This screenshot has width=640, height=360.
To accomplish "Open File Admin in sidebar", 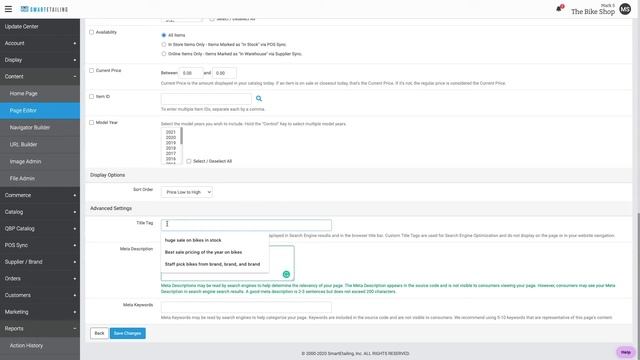I will point(40,178).
